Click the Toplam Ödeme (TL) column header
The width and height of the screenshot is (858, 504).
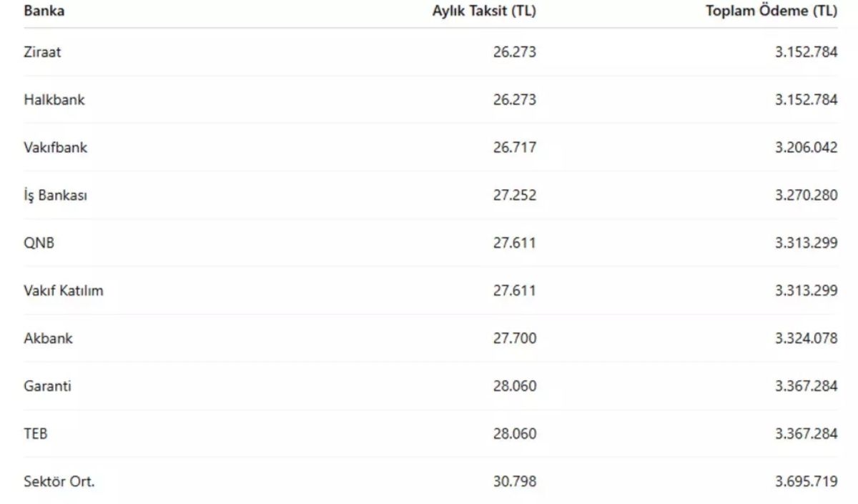[771, 11]
